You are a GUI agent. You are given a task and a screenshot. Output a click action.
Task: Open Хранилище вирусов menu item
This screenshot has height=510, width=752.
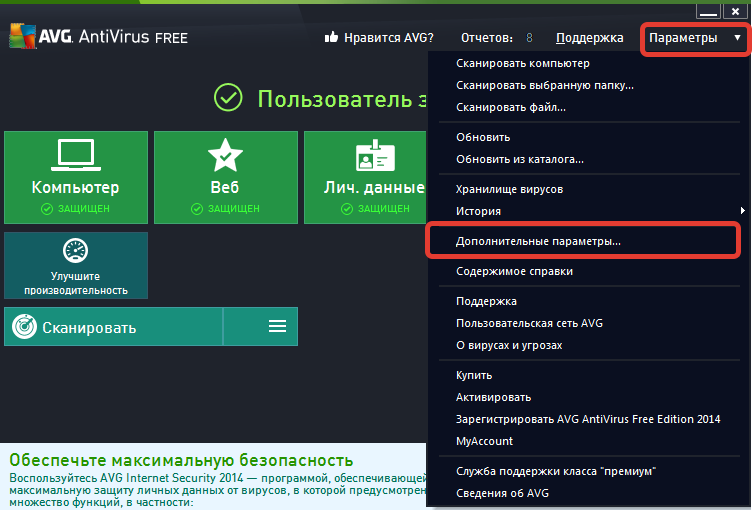pos(509,189)
